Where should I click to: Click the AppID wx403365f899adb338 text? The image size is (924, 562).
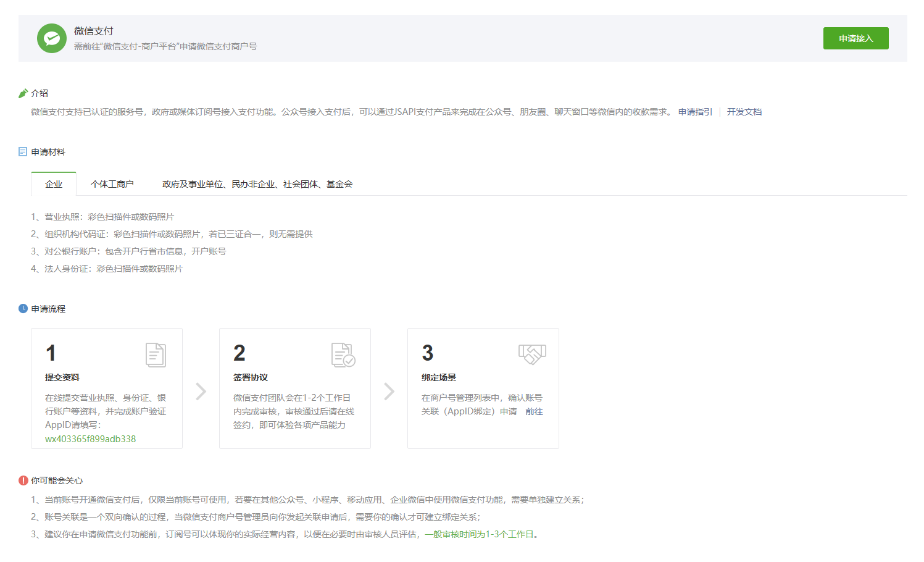pos(91,439)
